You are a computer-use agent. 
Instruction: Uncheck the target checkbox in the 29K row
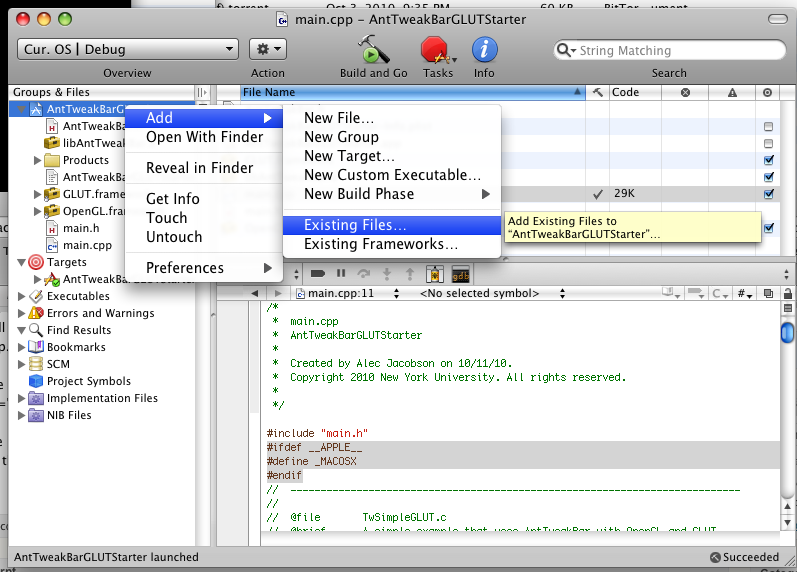768,194
